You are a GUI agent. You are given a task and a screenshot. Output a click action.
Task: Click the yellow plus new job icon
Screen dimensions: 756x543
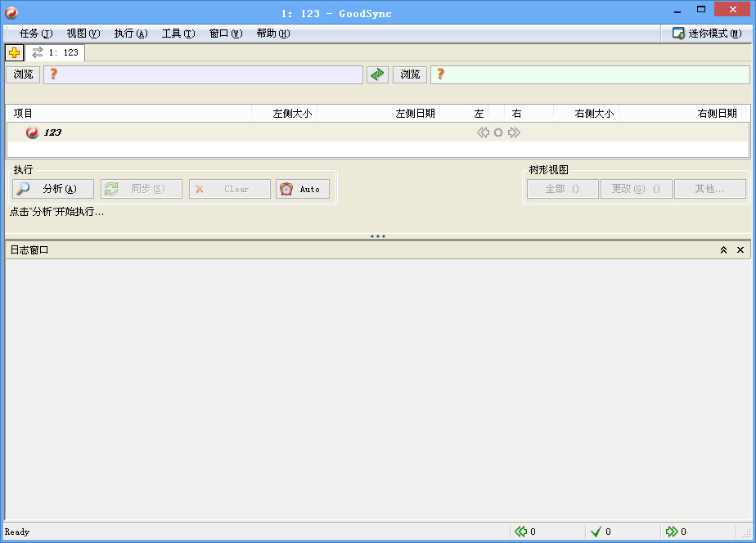coord(15,52)
